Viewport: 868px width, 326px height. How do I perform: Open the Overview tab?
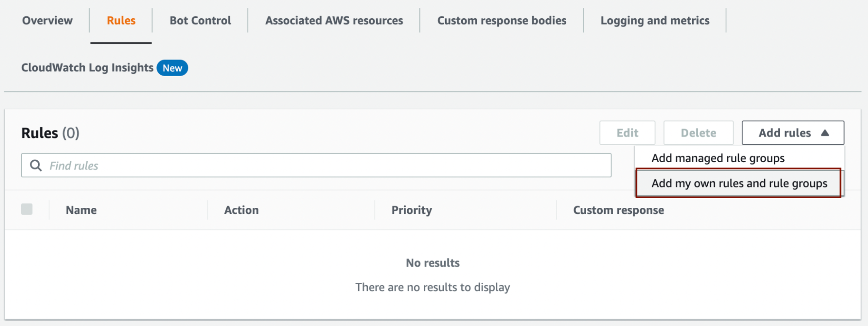[47, 20]
